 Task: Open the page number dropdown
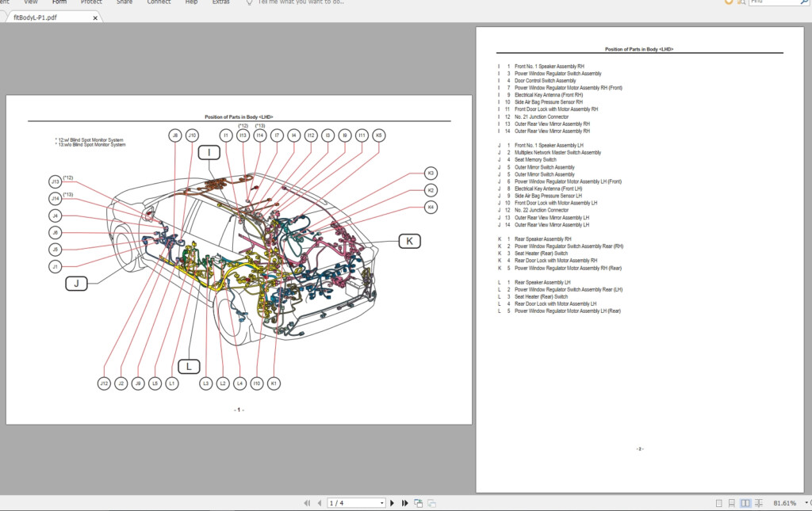click(381, 503)
